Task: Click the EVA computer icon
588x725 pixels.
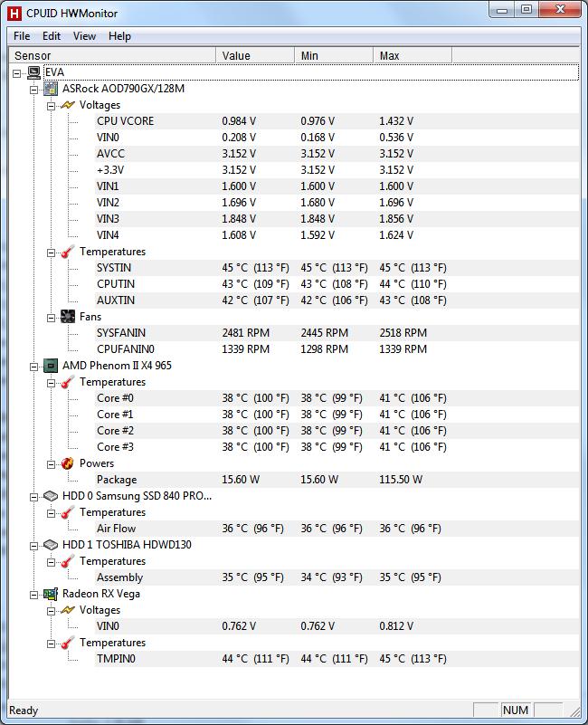Action: coord(33,72)
